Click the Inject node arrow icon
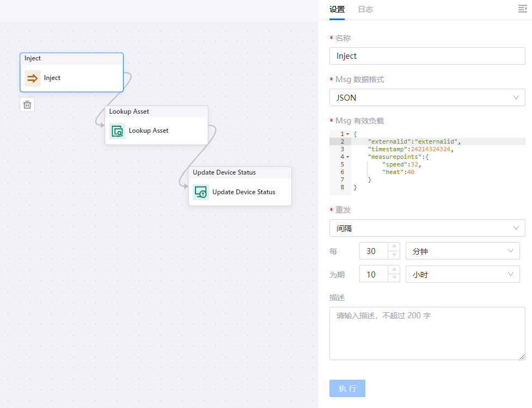This screenshot has width=532, height=408. [x=32, y=78]
